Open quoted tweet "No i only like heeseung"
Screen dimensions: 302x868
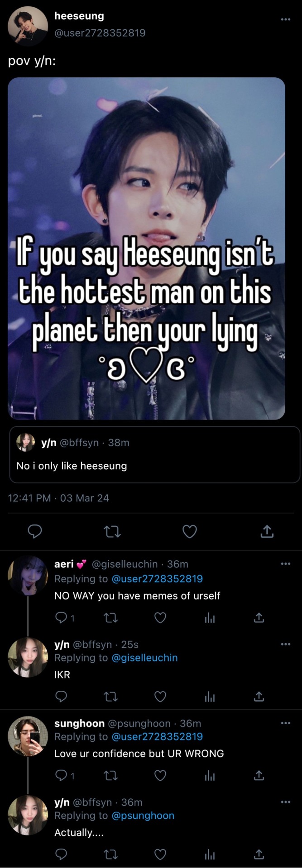click(x=154, y=454)
